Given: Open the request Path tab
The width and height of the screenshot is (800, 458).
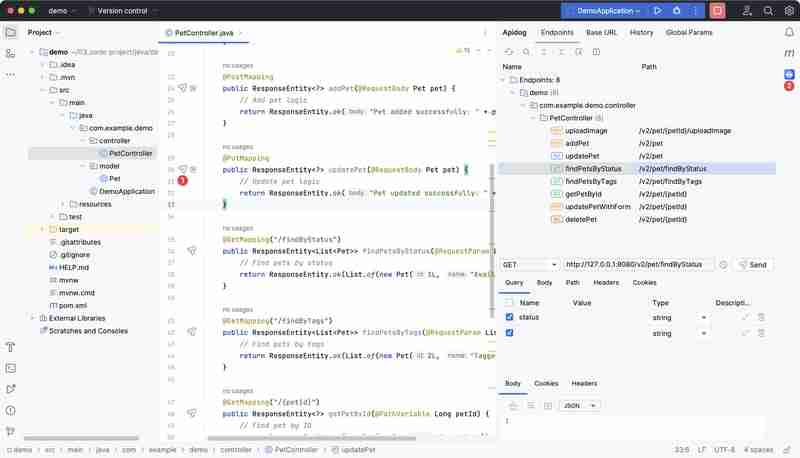Looking at the screenshot, I should [x=572, y=283].
